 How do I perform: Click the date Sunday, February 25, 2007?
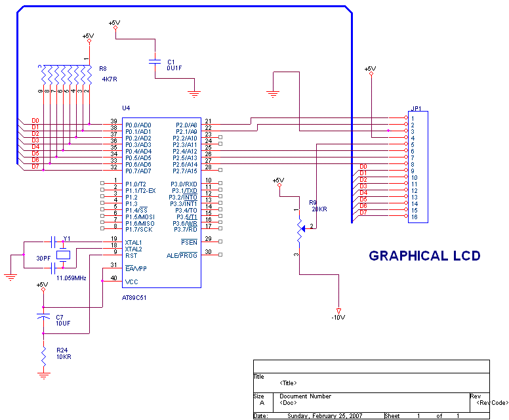click(325, 416)
